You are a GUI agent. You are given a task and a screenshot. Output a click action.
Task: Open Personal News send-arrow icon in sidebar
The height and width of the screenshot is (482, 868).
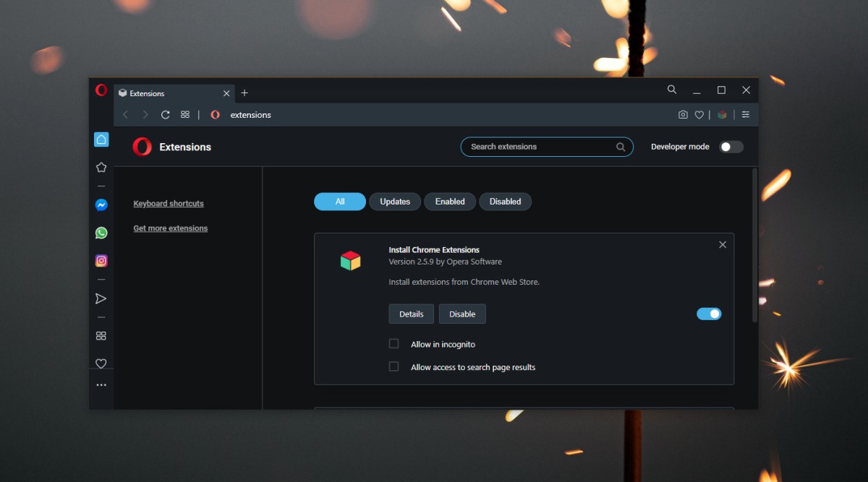click(x=101, y=298)
